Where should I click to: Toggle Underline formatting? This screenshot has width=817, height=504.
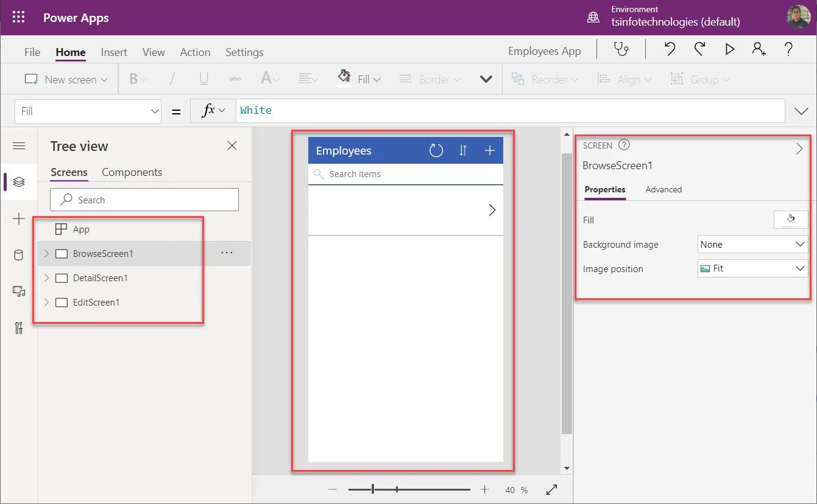[x=203, y=79]
